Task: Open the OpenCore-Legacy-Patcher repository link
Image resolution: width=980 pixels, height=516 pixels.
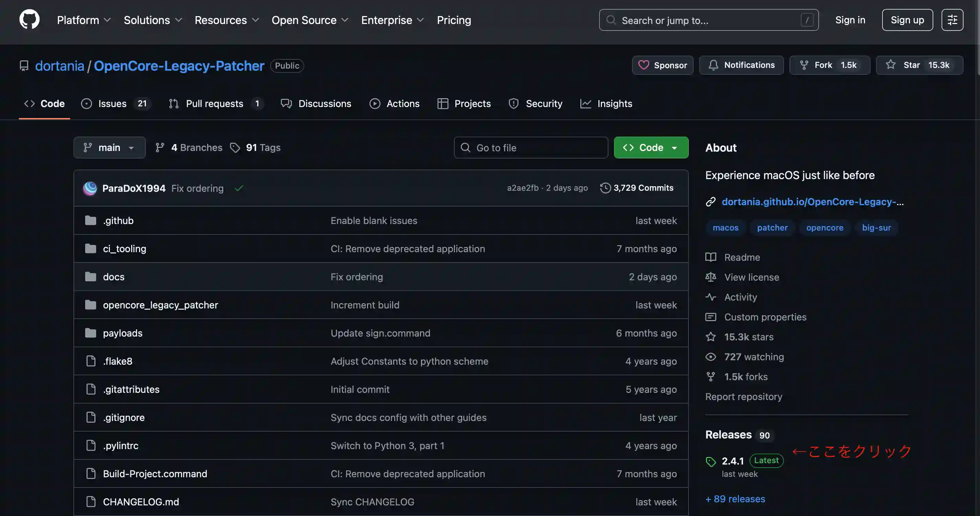Action: (x=179, y=66)
